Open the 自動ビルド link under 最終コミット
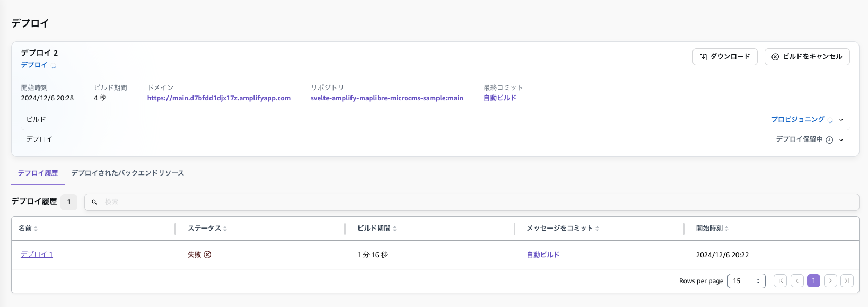Viewport: 868px width, 307px height. pos(500,98)
